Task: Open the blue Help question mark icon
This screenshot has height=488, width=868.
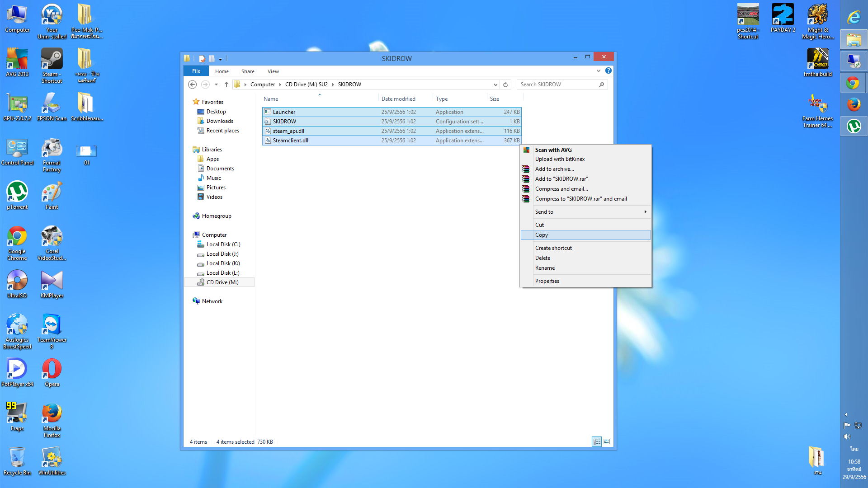Action: click(x=609, y=71)
